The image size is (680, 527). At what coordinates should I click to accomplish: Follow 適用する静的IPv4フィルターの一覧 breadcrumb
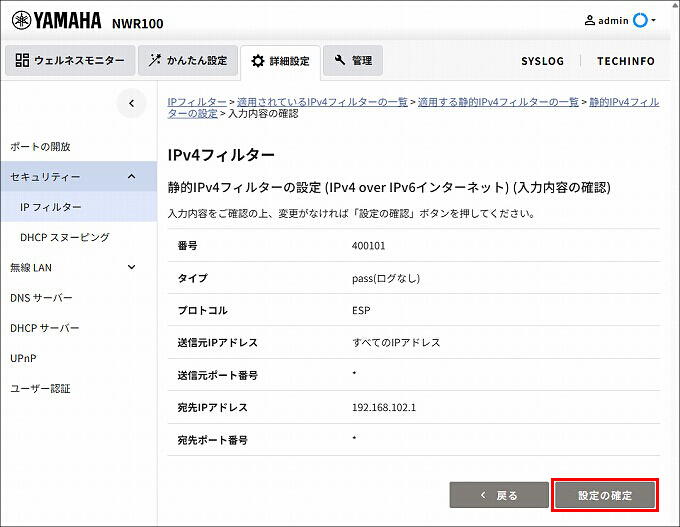pyautogui.click(x=498, y=102)
